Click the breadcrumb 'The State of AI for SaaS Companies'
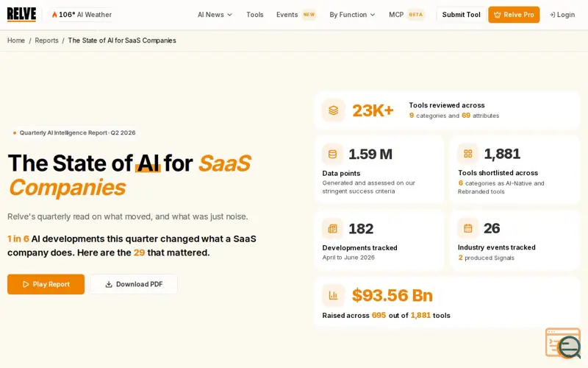The width and height of the screenshot is (588, 368). tap(122, 40)
